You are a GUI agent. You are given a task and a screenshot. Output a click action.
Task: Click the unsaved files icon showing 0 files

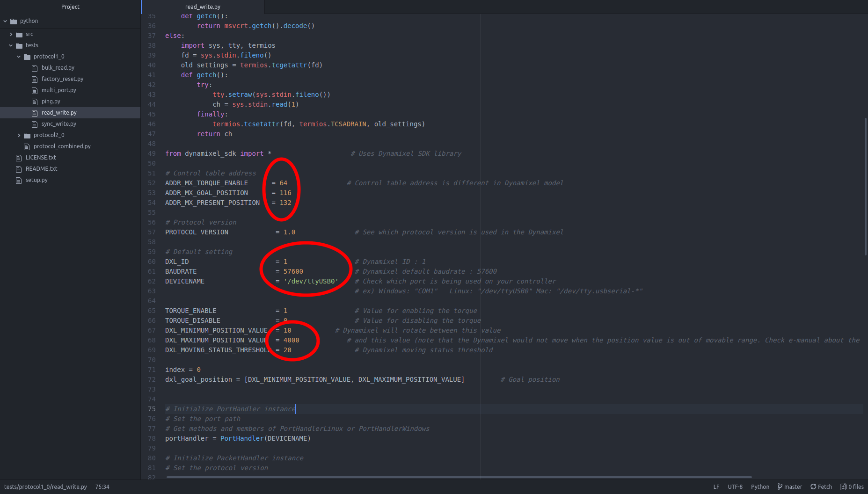point(843,487)
